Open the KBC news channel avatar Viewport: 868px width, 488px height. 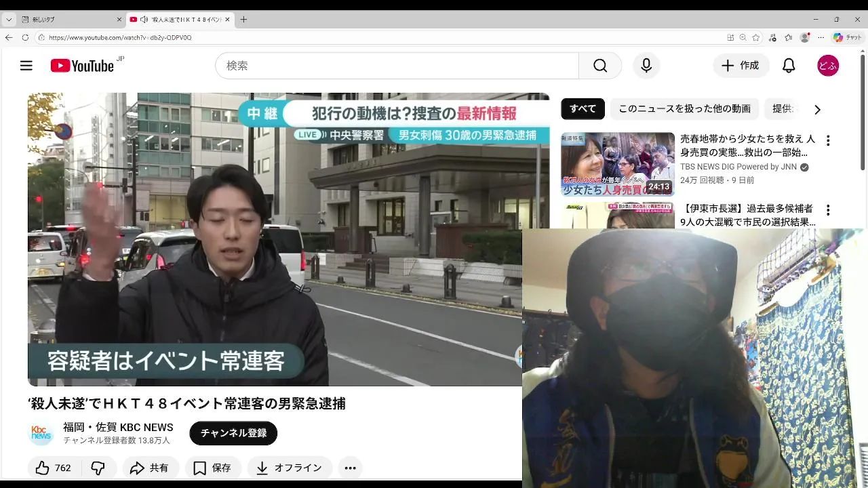41,433
